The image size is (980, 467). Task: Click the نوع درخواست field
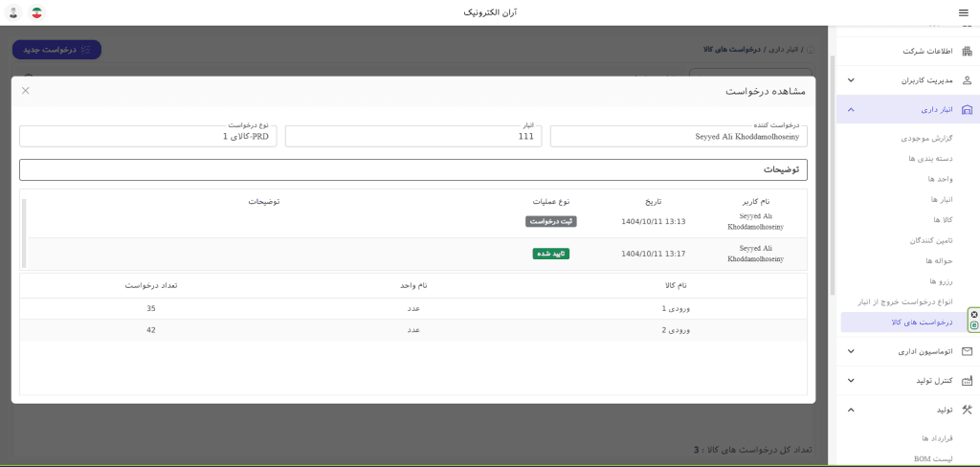147,136
